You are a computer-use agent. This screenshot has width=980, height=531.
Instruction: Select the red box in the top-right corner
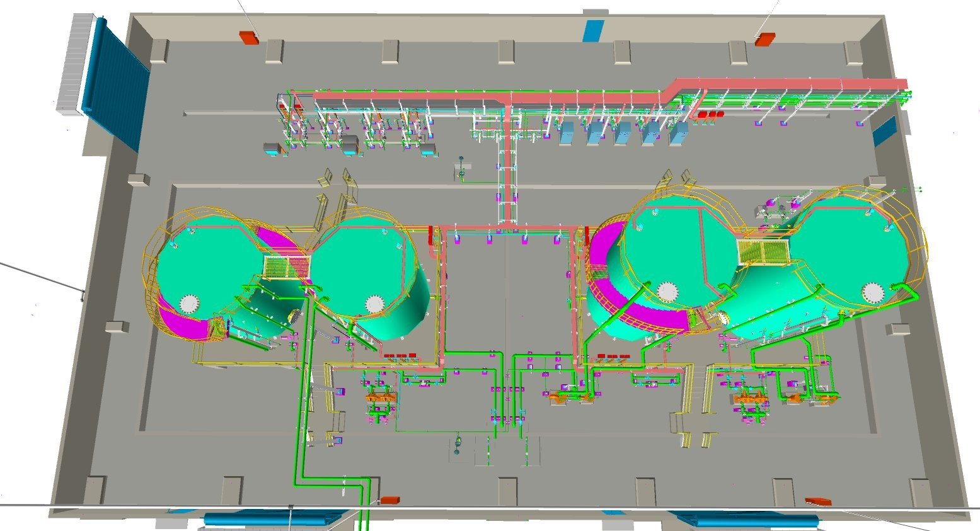[764, 40]
